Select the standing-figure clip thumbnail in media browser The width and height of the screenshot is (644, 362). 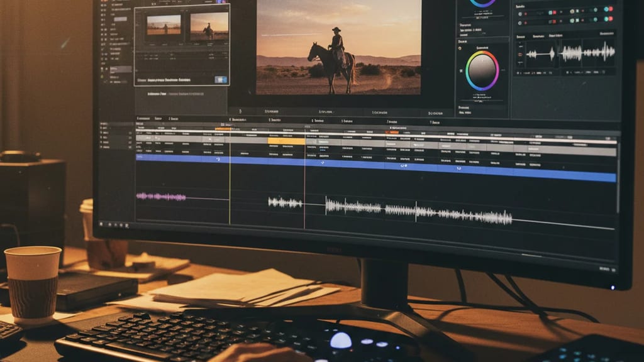pos(164,25)
